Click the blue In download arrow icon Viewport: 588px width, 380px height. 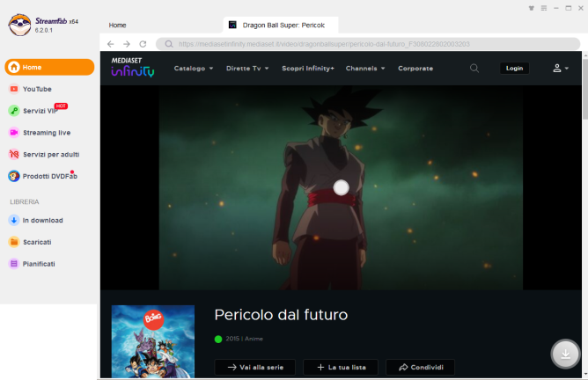coord(14,220)
